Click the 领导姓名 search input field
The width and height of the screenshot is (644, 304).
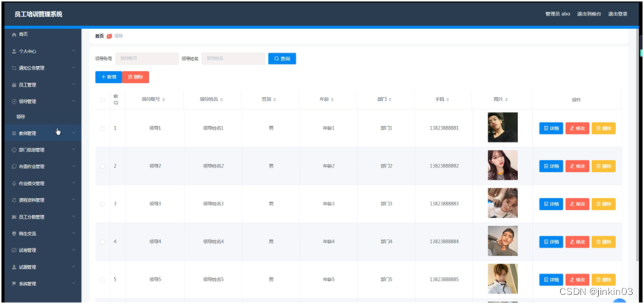(x=233, y=59)
